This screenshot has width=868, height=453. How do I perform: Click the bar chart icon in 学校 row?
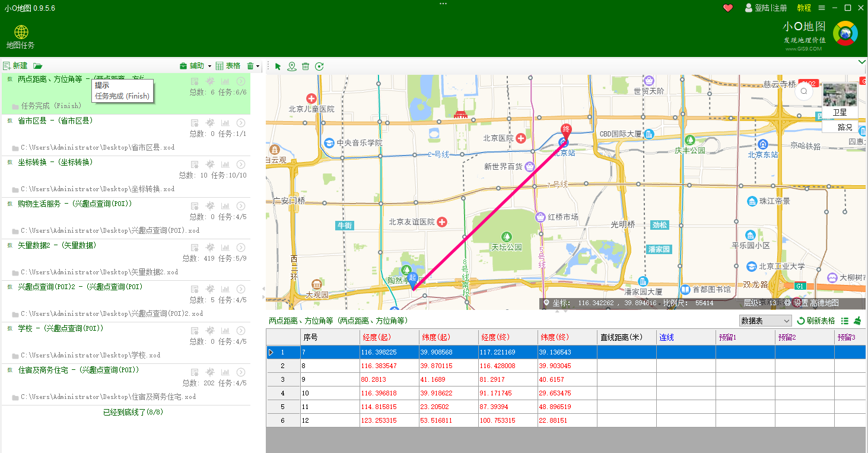(225, 331)
